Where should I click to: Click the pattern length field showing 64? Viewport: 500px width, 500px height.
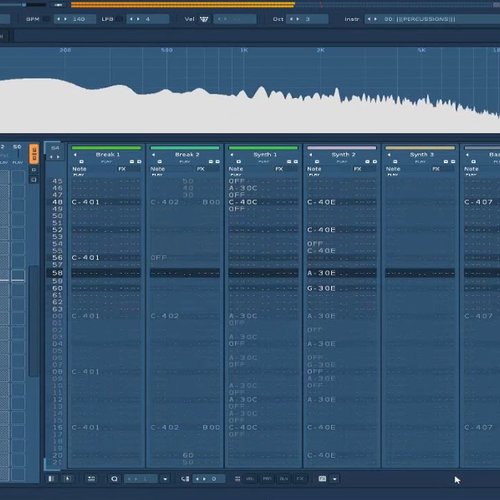click(x=55, y=148)
